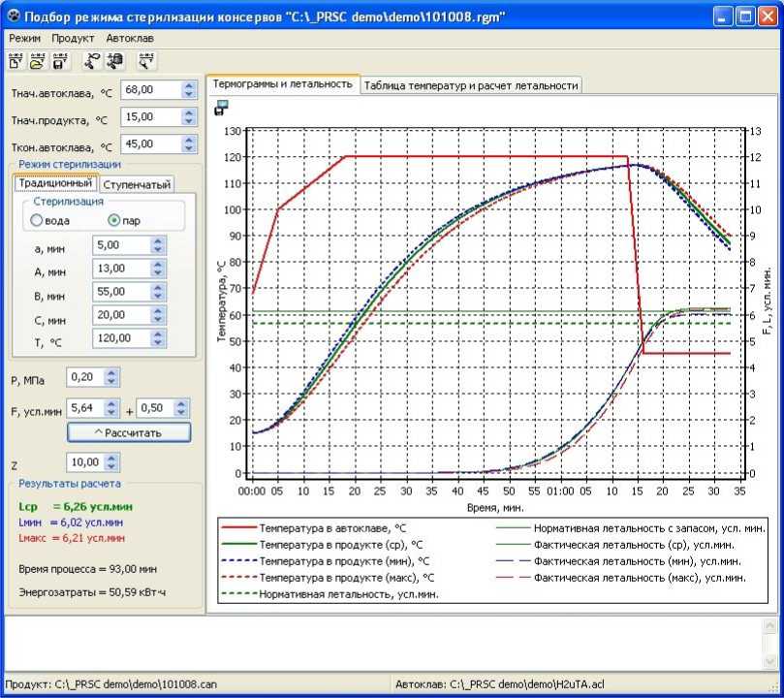The width and height of the screenshot is (784, 698).
Task: Click the fifth icon in the toolbar
Action: pos(115,62)
